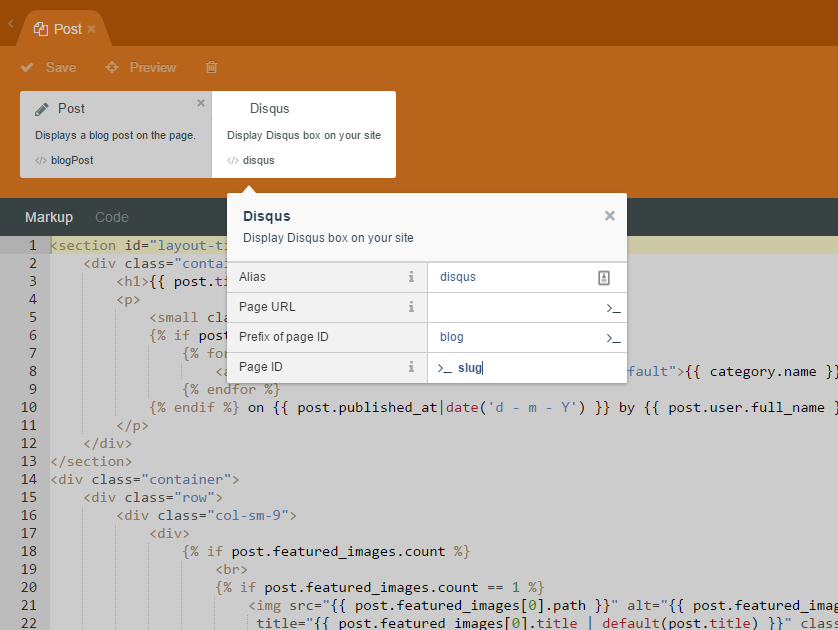Click the code icon beside blogPost

41,160
